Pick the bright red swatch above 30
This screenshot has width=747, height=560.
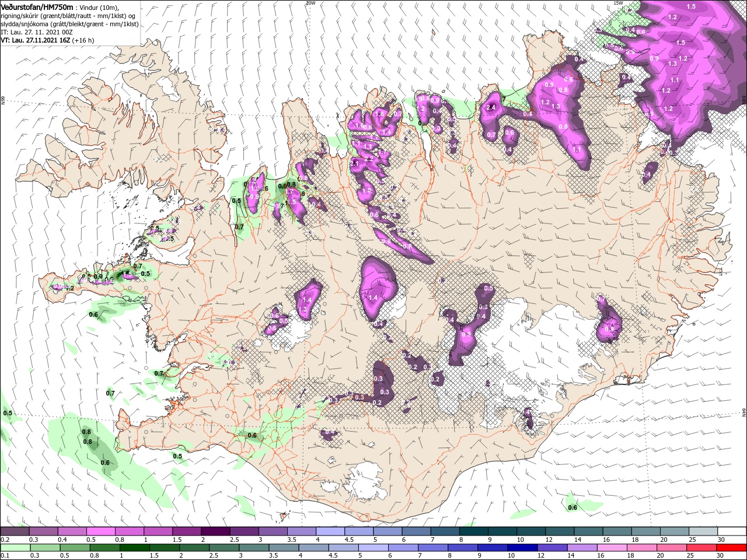point(732,548)
